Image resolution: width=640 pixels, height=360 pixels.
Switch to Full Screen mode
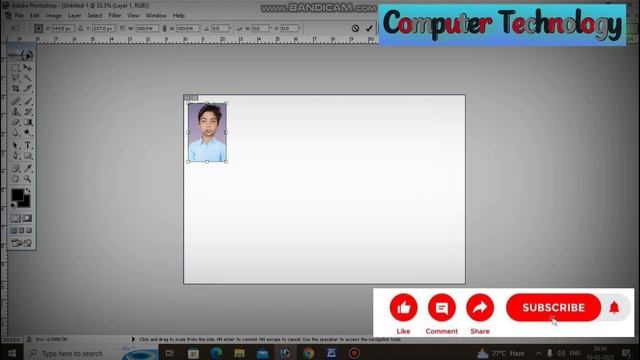coord(29,231)
